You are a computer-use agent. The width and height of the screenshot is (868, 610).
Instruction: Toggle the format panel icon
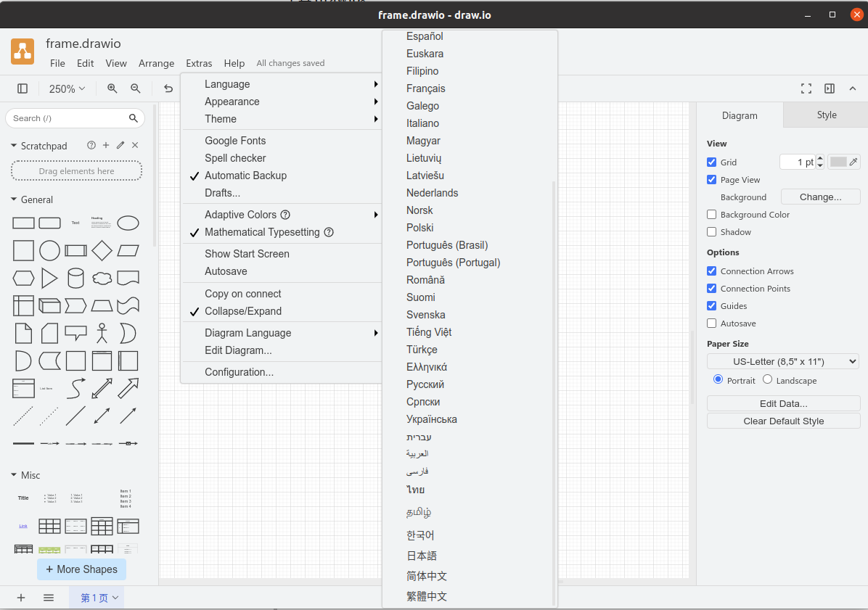point(830,88)
